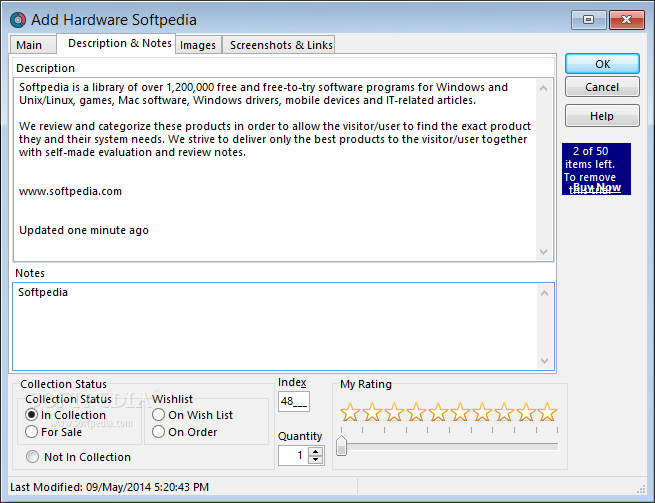Click Notes scrollbar up arrow

[544, 293]
